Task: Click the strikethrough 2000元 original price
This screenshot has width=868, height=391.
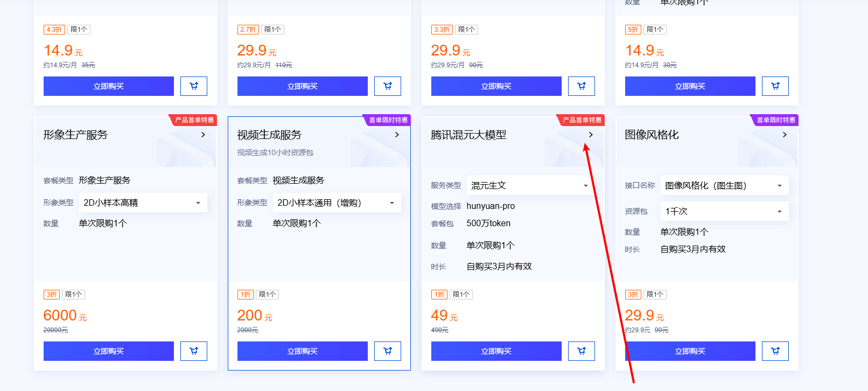Action: point(248,330)
